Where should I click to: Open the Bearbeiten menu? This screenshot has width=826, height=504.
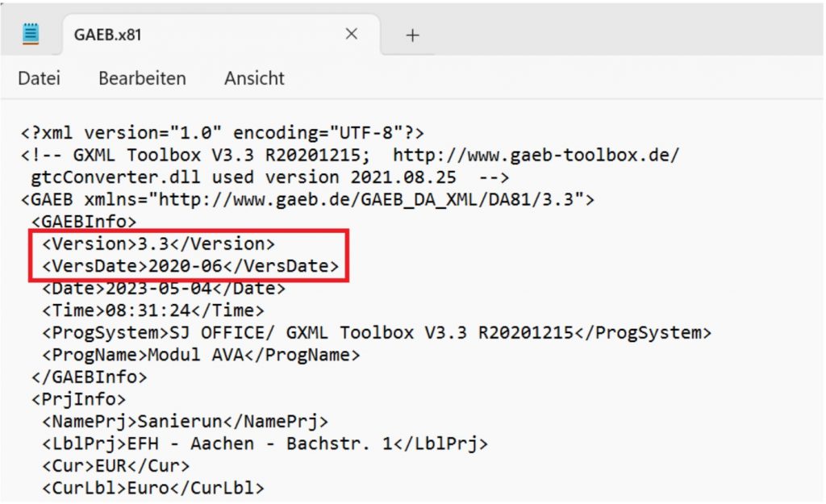(142, 78)
